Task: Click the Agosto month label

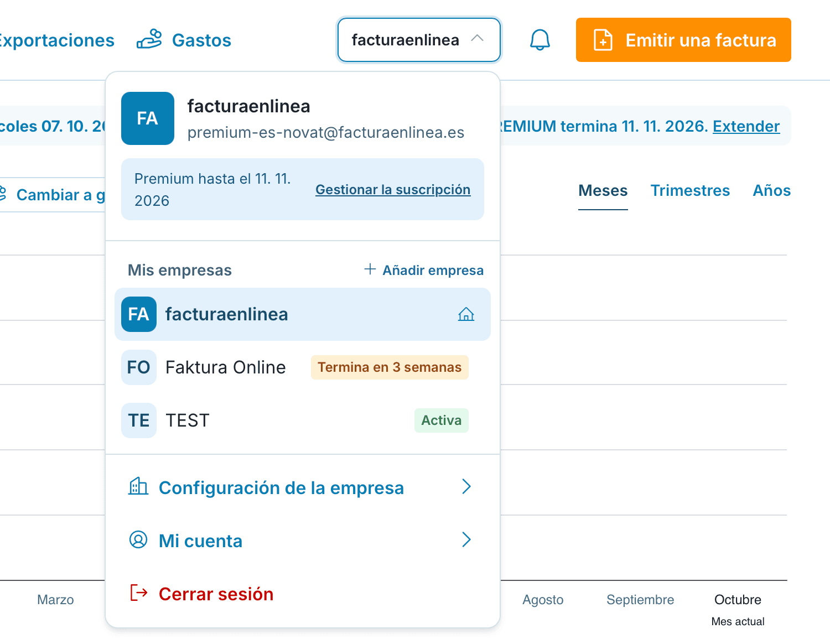Action: (x=543, y=600)
